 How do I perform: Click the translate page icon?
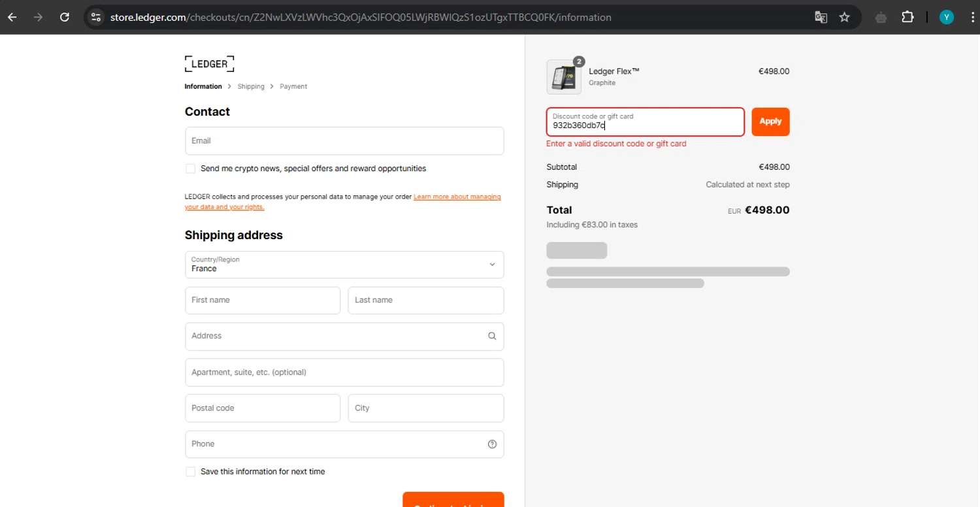point(821,17)
